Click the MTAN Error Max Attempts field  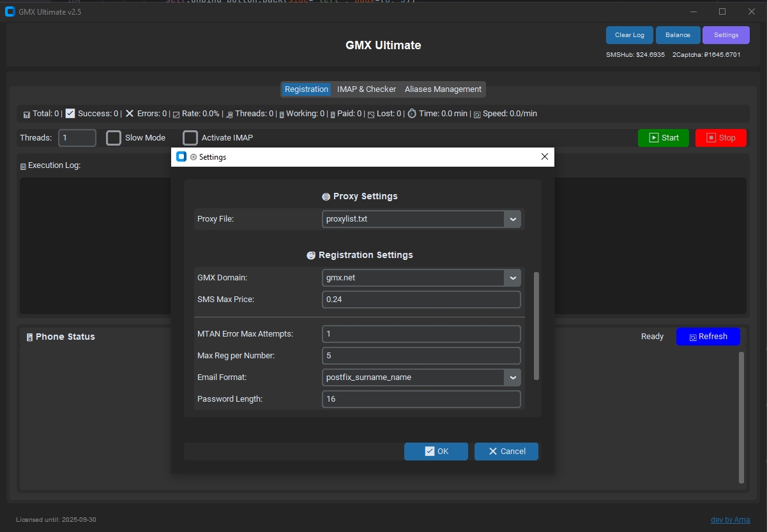(x=421, y=334)
